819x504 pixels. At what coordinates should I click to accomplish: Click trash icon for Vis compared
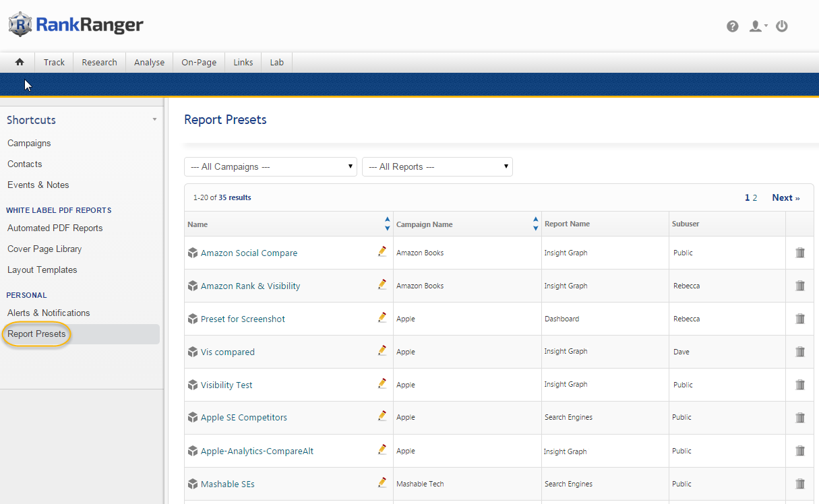tap(800, 352)
